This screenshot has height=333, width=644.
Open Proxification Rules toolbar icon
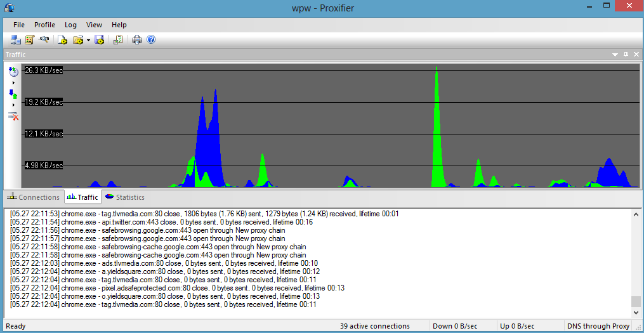click(x=29, y=40)
